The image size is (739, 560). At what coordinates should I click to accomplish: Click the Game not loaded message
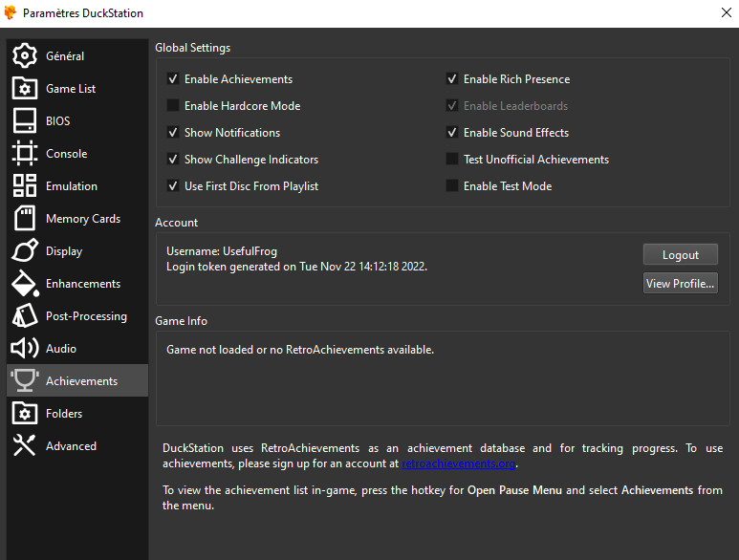(300, 350)
